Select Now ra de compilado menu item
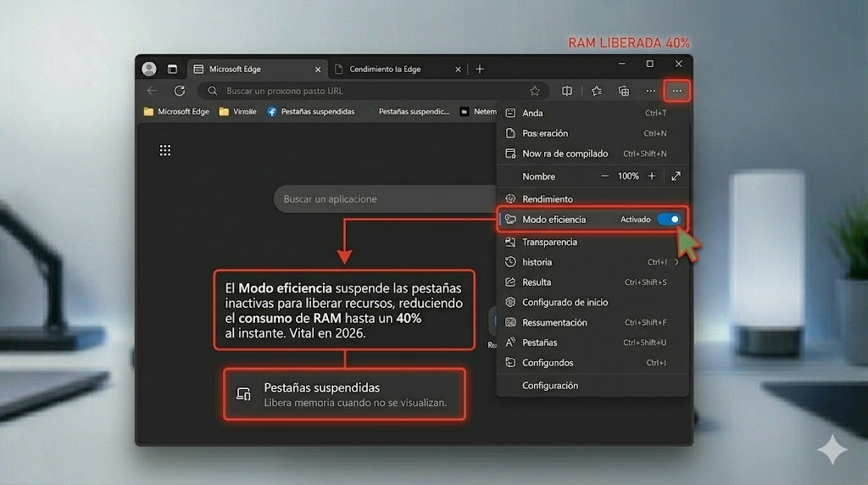Screen dimensions: 868x485 pyautogui.click(x=593, y=154)
